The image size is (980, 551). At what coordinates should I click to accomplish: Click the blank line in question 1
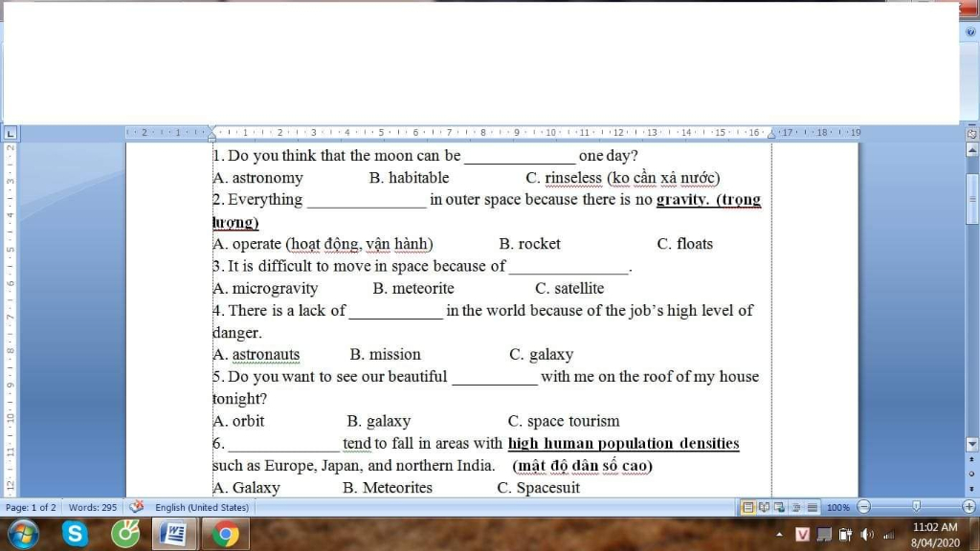pyautogui.click(x=520, y=158)
